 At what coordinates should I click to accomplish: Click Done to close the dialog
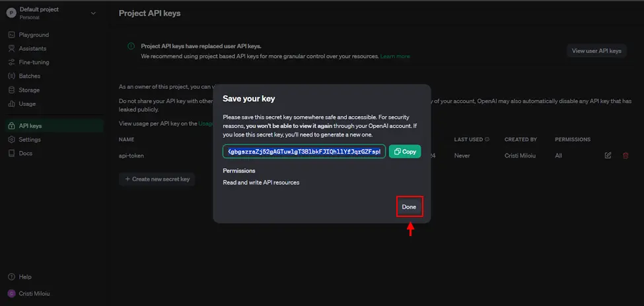tap(409, 206)
